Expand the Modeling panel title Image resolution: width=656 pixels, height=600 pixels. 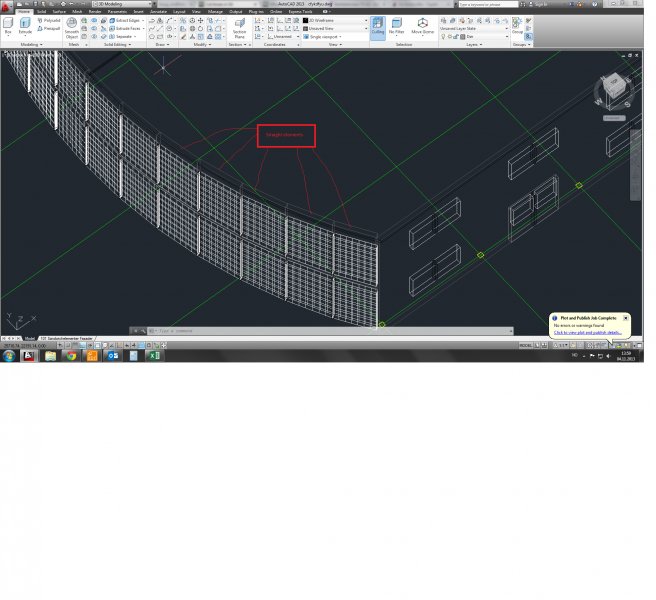[31, 44]
